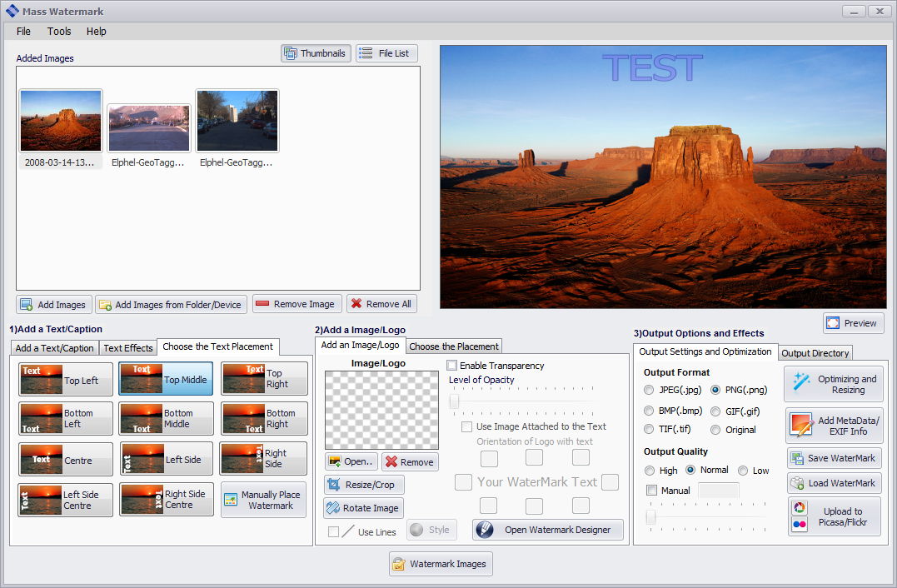Open the Tools menu
Image resolution: width=897 pixels, height=588 pixels.
click(x=59, y=31)
